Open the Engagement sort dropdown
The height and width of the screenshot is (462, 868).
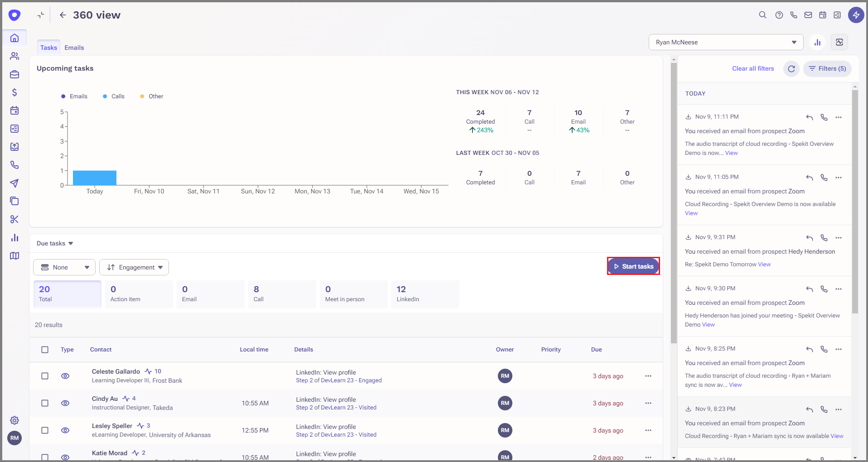click(x=134, y=267)
